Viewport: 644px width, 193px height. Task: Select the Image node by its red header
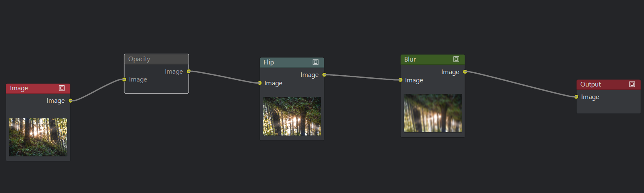38,88
